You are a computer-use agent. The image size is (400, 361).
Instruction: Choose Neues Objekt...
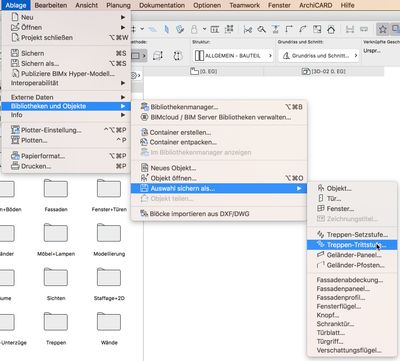(219, 168)
